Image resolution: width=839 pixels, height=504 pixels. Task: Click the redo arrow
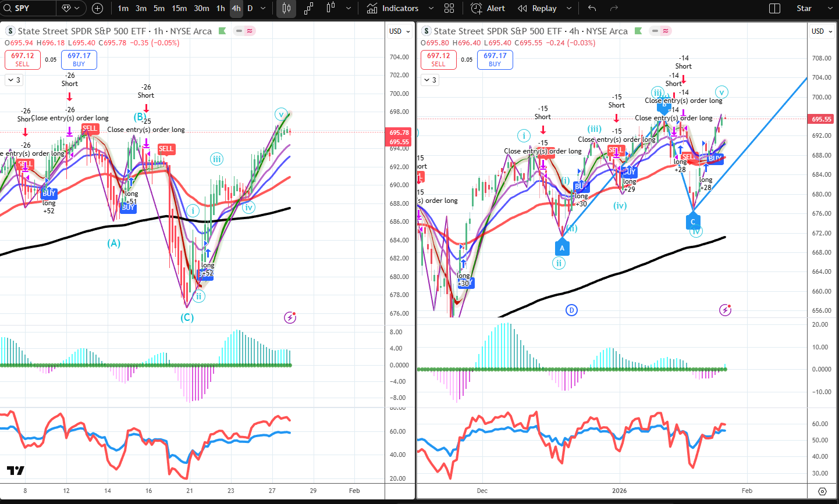(614, 8)
